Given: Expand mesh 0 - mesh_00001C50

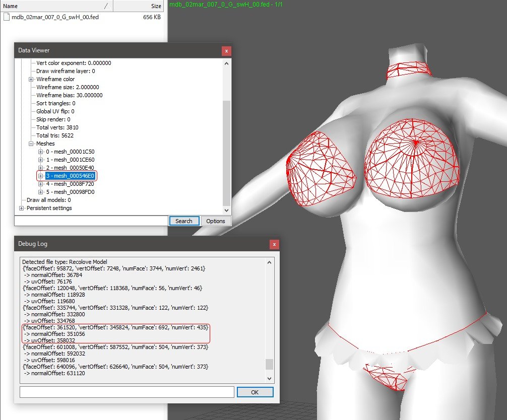Looking at the screenshot, I should (x=40, y=152).
